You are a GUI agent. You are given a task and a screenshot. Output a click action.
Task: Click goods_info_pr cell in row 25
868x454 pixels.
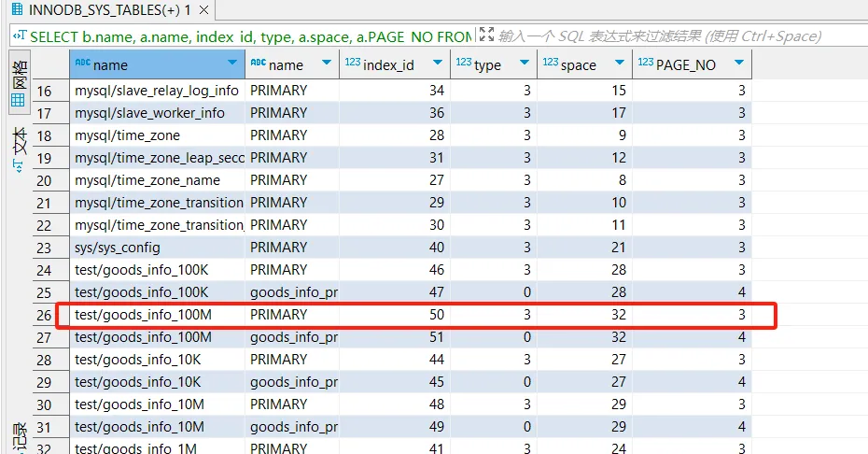pyautogui.click(x=292, y=292)
